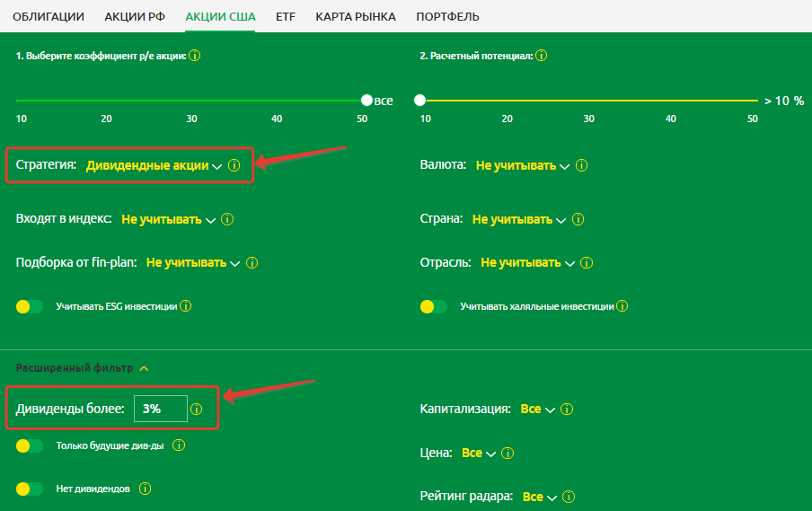Open the Стратегия Дивидендные акции dropdown
Viewport: 812px width, 511px height.
153,166
